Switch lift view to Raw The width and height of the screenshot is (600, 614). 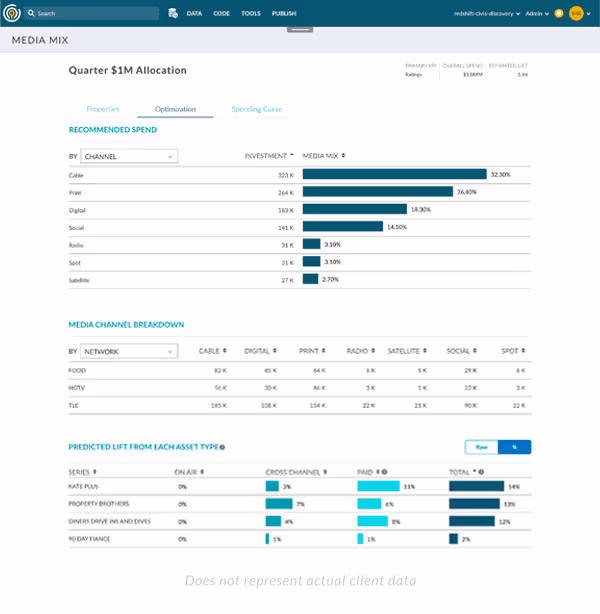point(481,447)
